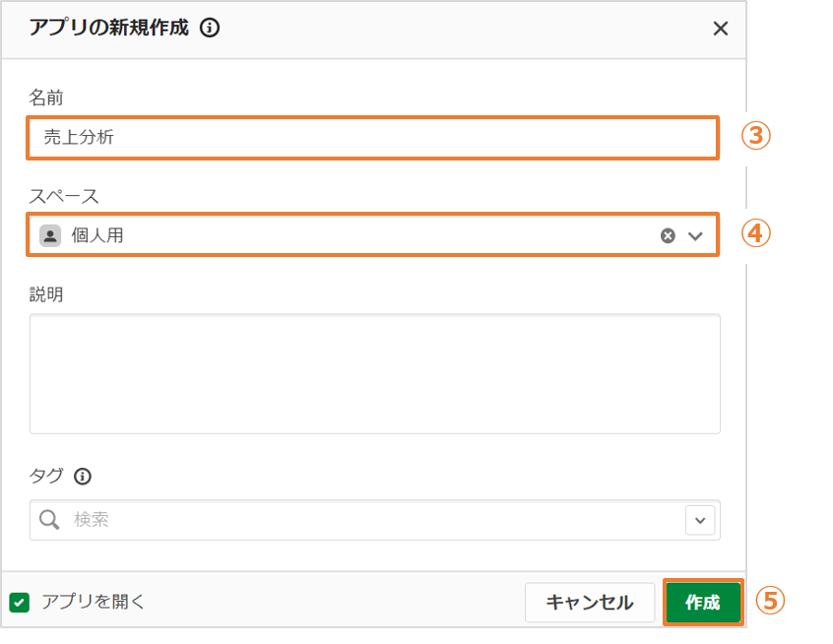Click the info icon beside アプリの新規作成 title
Viewport: 833px width, 644px height.
click(209, 28)
